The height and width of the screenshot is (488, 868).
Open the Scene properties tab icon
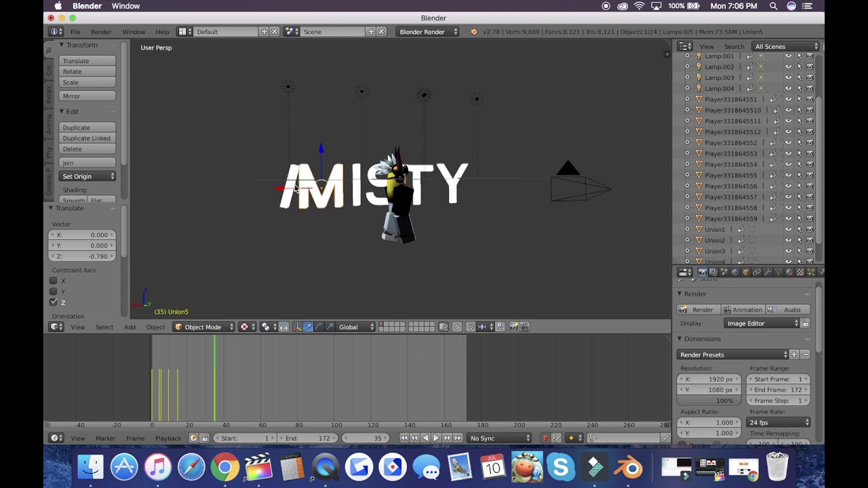tap(724, 272)
